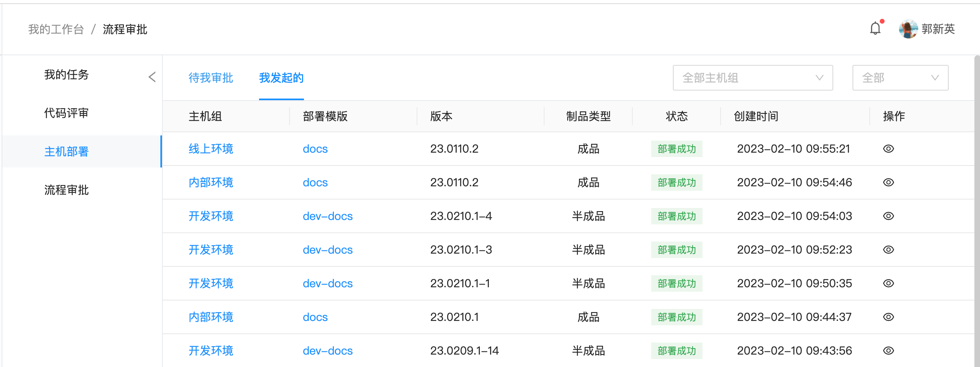Click eye icon for version 23.0210.1-4
This screenshot has height=367, width=980.
[888, 216]
